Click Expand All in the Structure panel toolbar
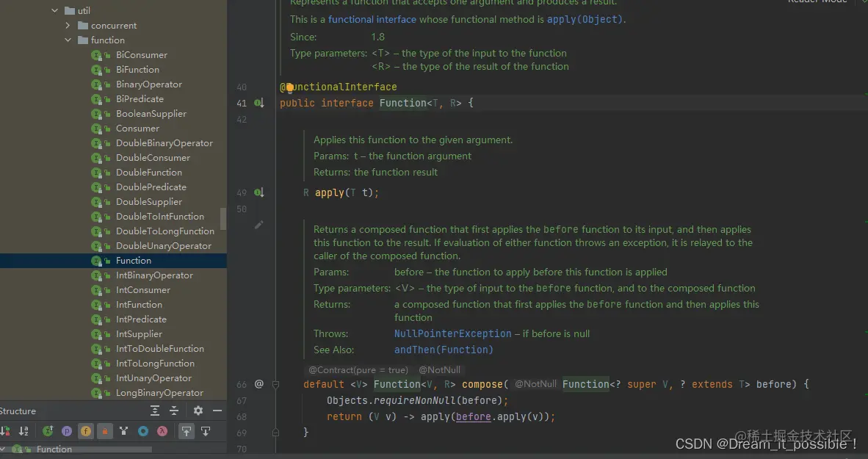The image size is (868, 459). coord(155,411)
